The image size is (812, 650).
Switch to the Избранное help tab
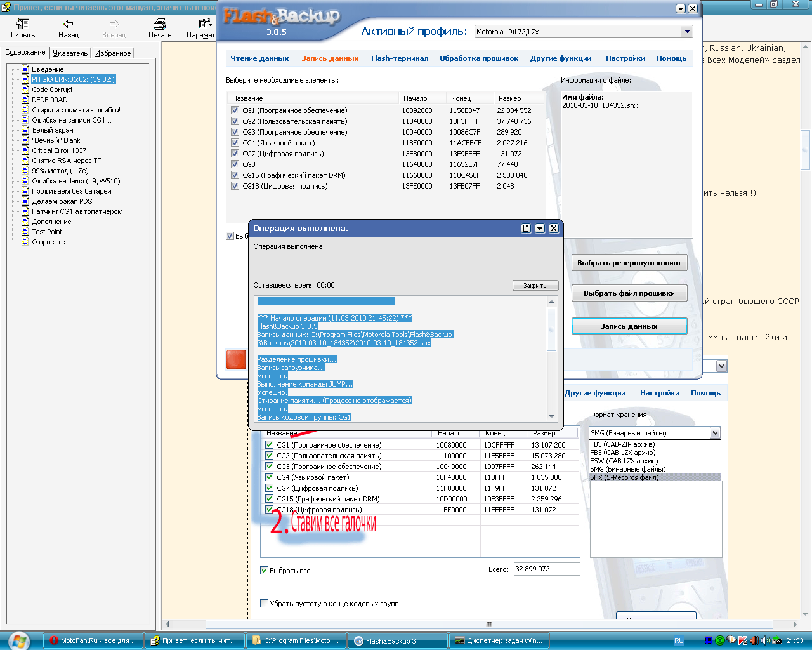coord(113,53)
